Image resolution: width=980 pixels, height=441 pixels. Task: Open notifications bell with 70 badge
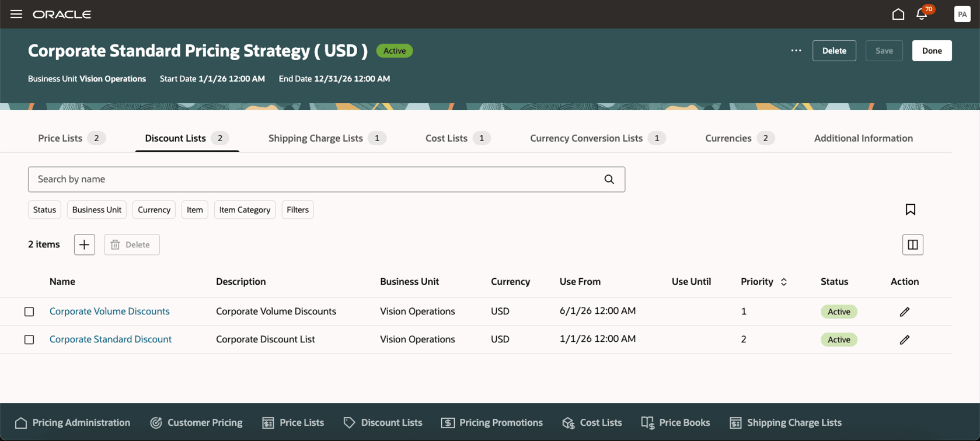(922, 13)
